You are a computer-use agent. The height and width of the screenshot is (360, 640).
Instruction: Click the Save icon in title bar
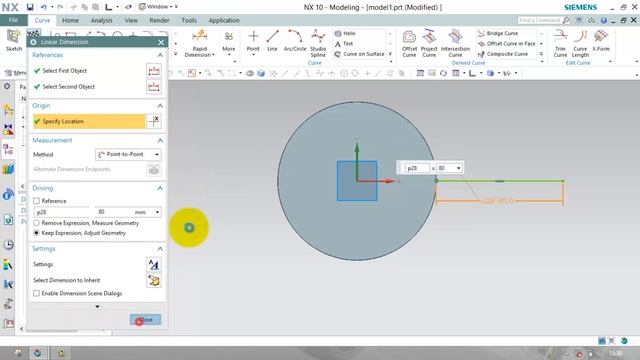[30, 7]
